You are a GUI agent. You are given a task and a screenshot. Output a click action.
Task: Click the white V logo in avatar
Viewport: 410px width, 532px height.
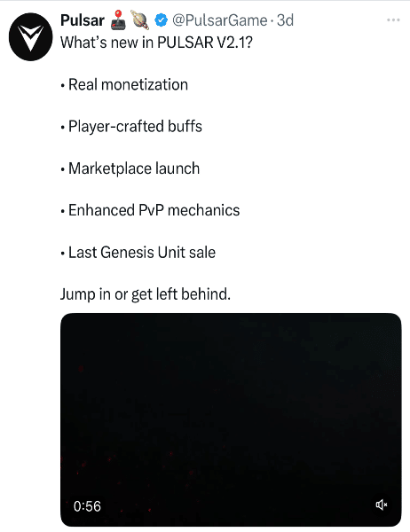tap(30, 37)
